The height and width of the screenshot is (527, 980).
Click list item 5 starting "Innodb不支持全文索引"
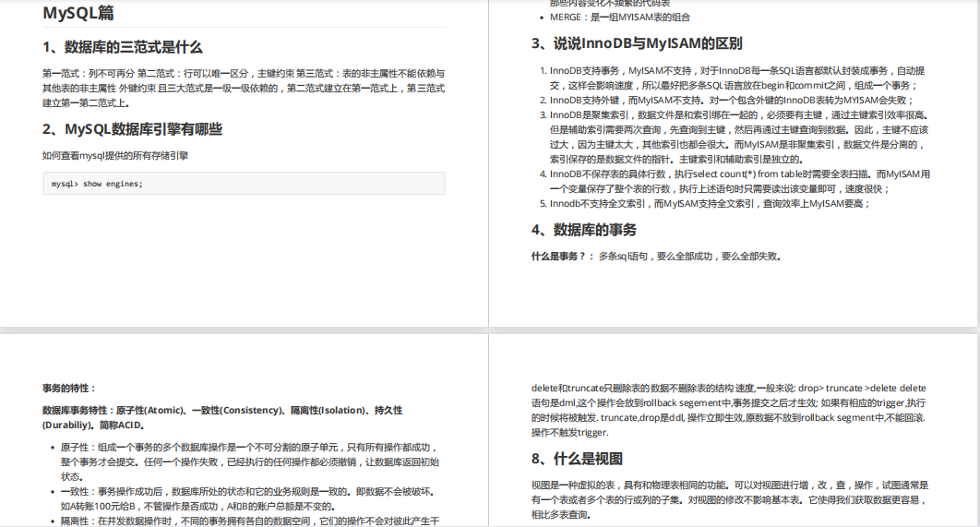pyautogui.click(x=710, y=204)
